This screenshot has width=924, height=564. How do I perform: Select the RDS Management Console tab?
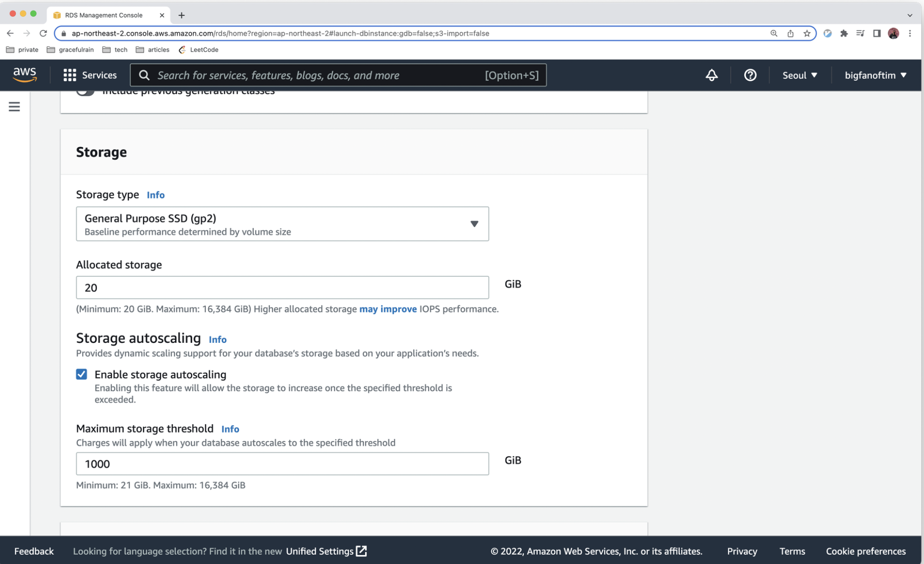click(104, 15)
